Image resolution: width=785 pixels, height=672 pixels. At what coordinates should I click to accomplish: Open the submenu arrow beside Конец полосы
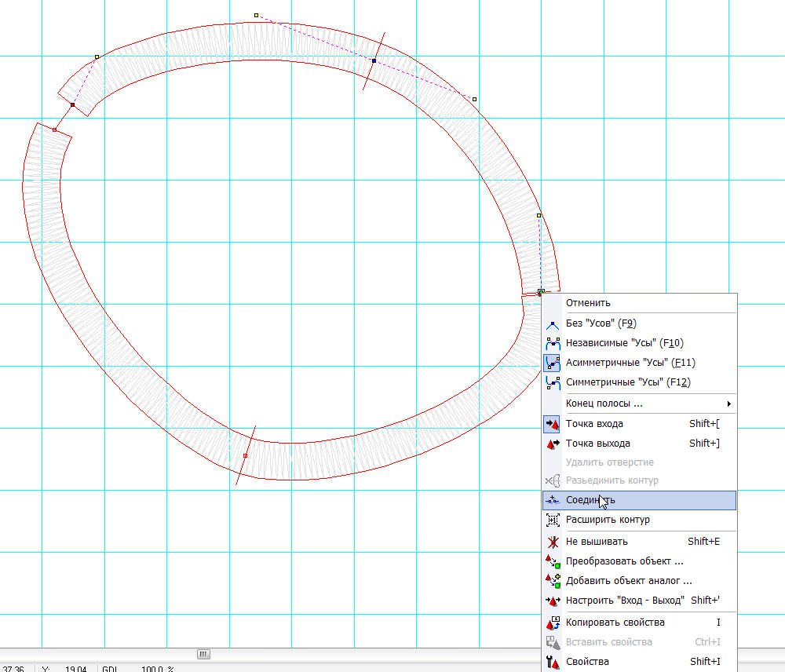pyautogui.click(x=730, y=404)
